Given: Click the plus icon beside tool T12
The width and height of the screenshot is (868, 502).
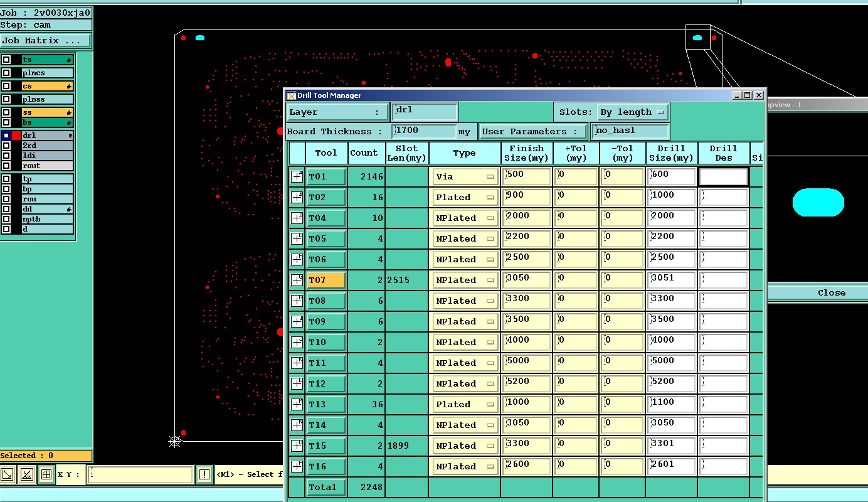Looking at the screenshot, I should 297,383.
